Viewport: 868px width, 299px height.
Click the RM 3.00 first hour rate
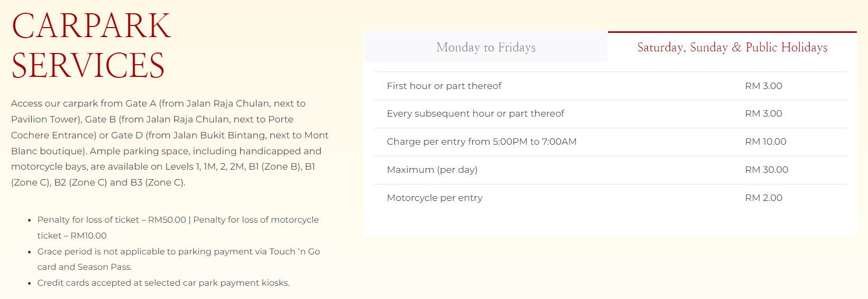point(763,86)
